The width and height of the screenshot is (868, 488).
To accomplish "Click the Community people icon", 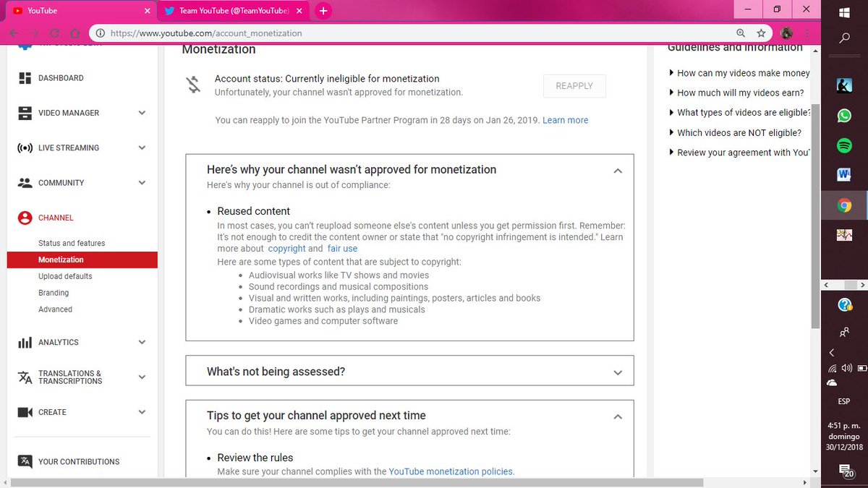I will click(x=25, y=183).
